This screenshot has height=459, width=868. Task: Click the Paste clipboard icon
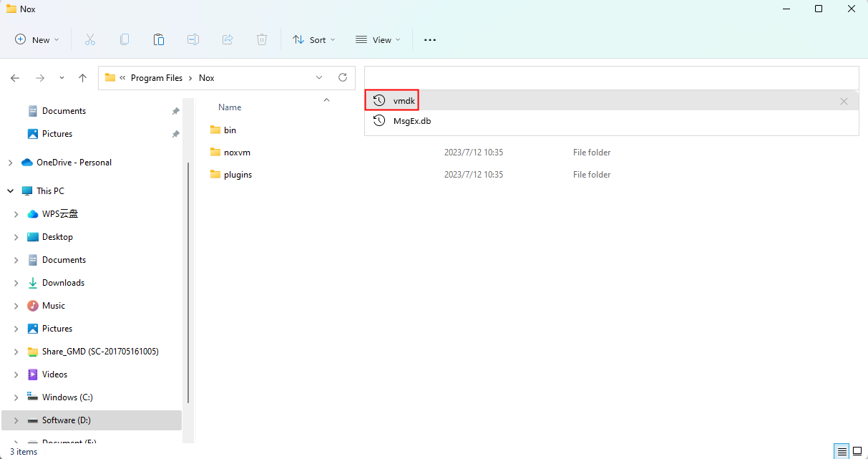point(159,40)
